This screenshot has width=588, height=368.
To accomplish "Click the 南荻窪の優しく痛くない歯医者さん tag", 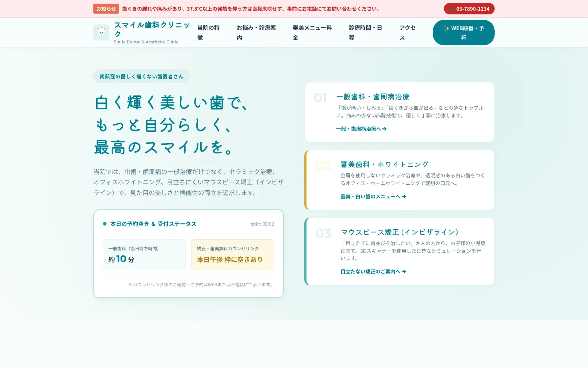I will 141,77.
